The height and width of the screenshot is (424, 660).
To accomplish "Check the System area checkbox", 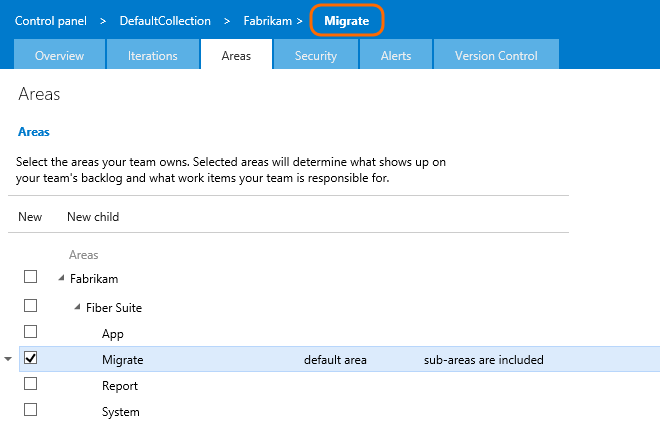I will 30,409.
